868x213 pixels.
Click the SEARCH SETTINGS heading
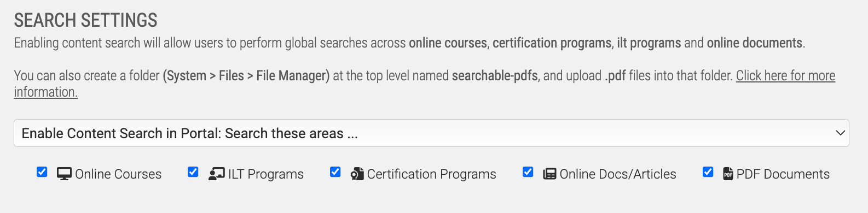[x=86, y=20]
